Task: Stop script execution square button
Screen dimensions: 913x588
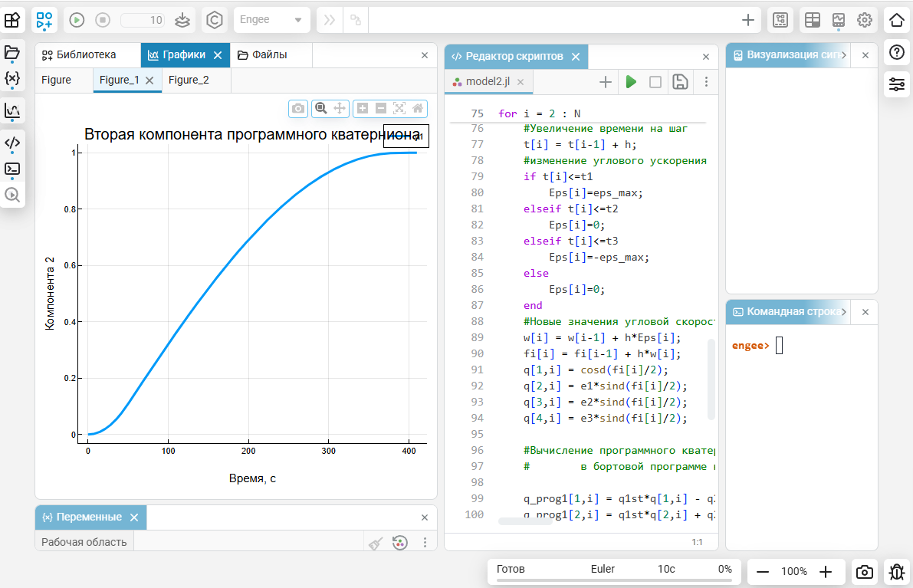Action: coord(655,82)
